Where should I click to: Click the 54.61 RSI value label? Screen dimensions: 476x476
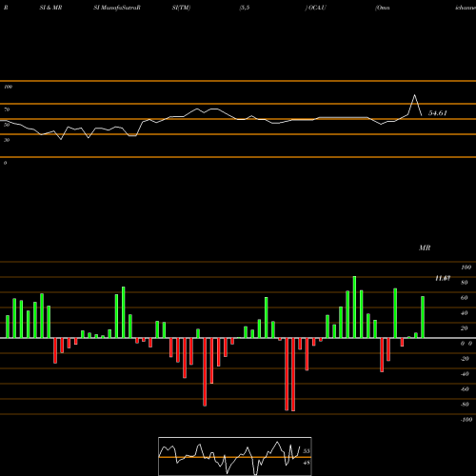[438, 113]
